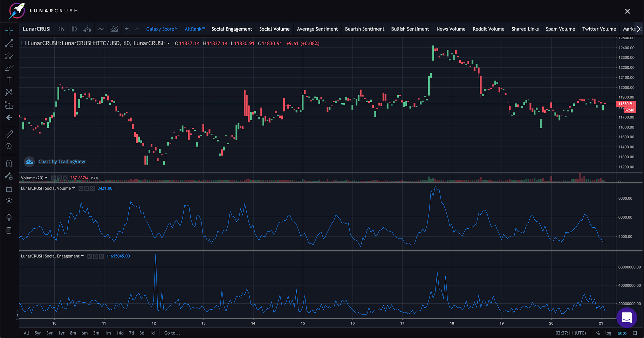This screenshot has height=338, width=644.
Task: Select the trend line drawing tool
Action: tap(9, 43)
